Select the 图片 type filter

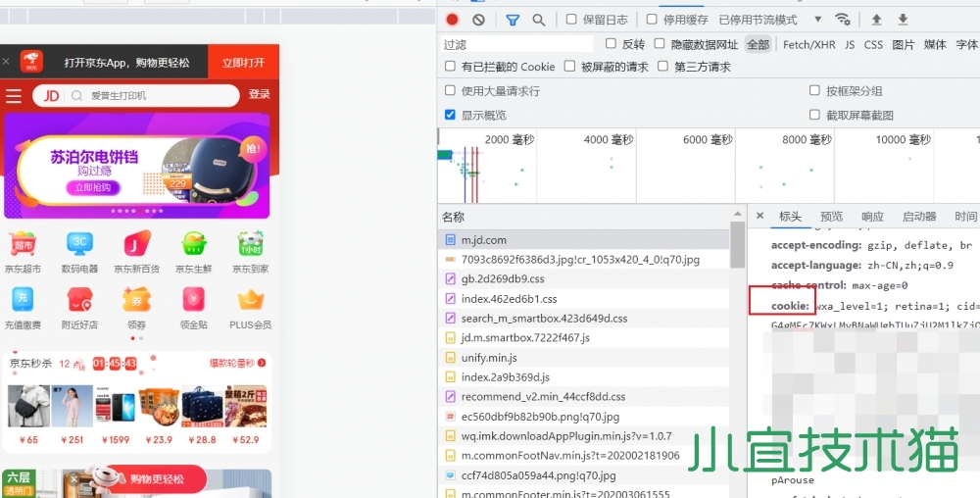coord(904,44)
